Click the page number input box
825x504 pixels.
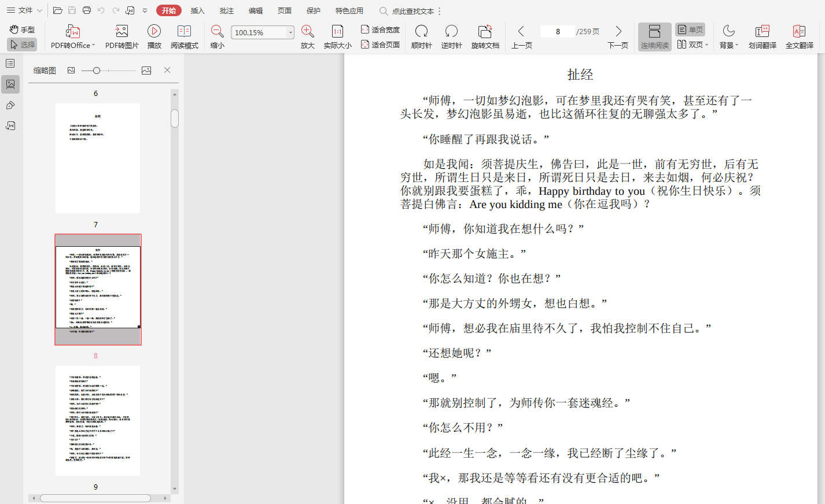[558, 32]
